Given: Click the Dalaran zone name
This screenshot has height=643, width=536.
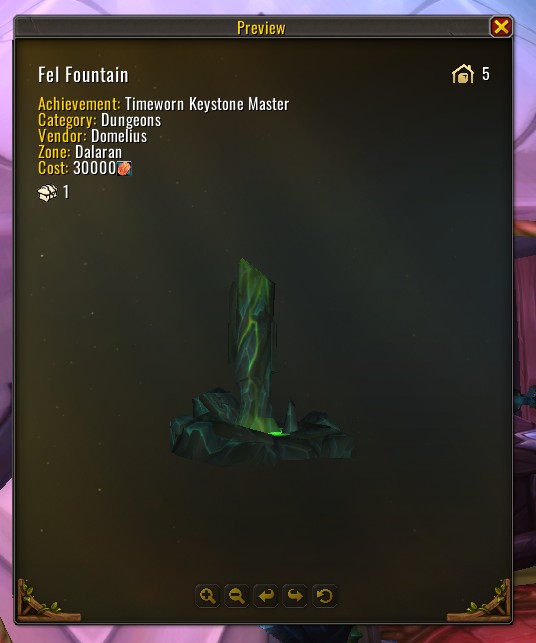Looking at the screenshot, I should pyautogui.click(x=98, y=152).
